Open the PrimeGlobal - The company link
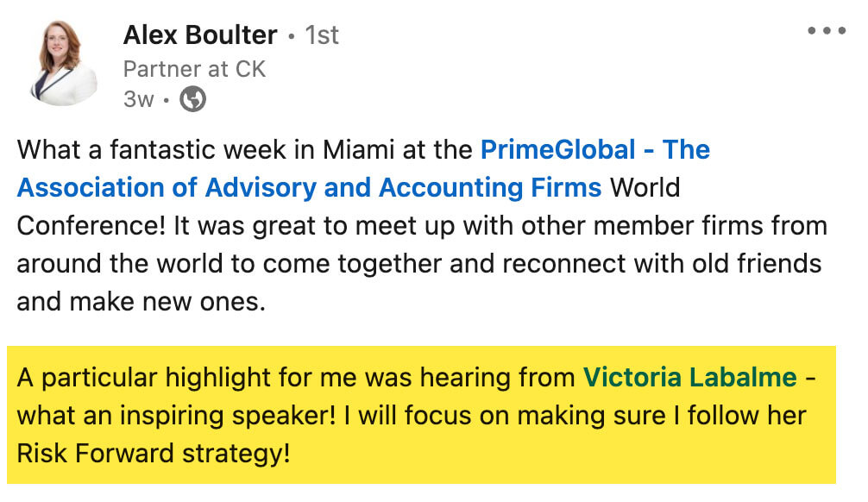The width and height of the screenshot is (868, 502). point(594,150)
